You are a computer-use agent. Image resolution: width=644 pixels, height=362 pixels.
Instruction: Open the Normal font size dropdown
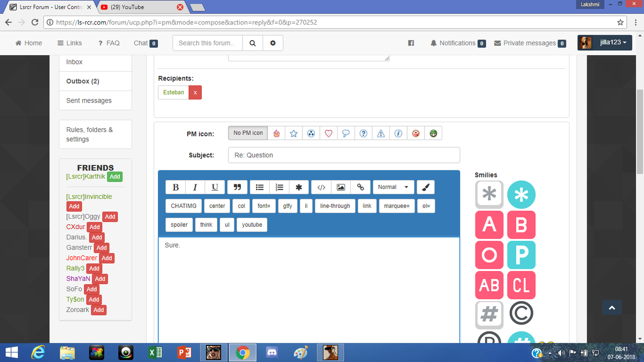pyautogui.click(x=393, y=187)
